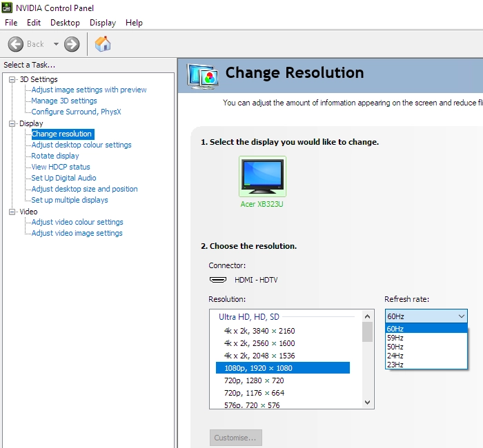Click the resolution list scroll up arrow

pyautogui.click(x=367, y=316)
